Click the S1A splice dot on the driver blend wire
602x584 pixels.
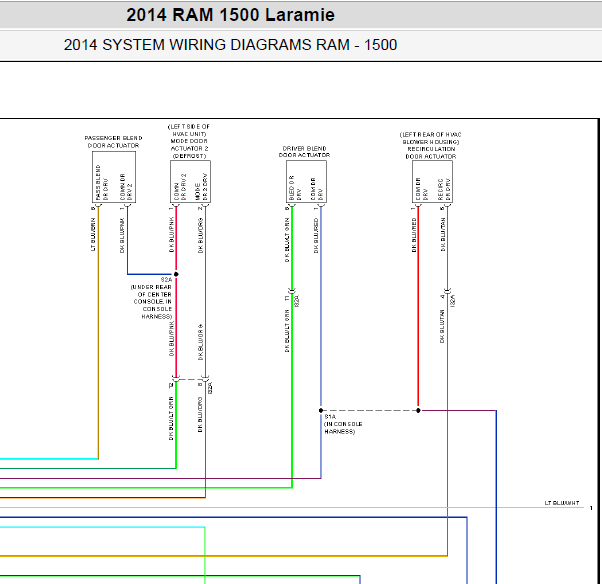[x=321, y=410]
